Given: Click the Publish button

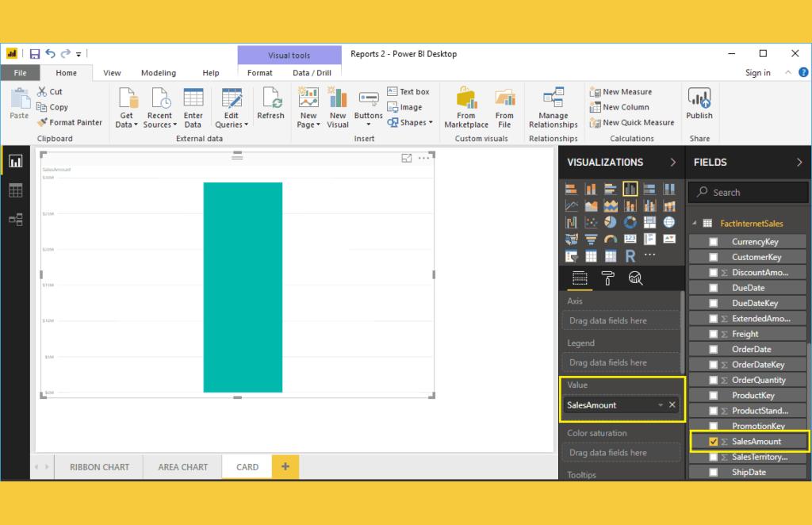Looking at the screenshot, I should click(x=699, y=104).
